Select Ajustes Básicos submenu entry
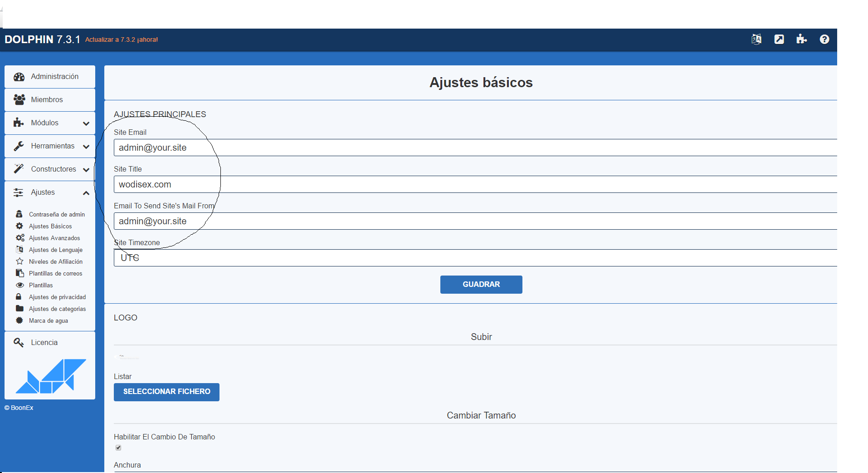This screenshot has height=473, width=868. point(50,226)
